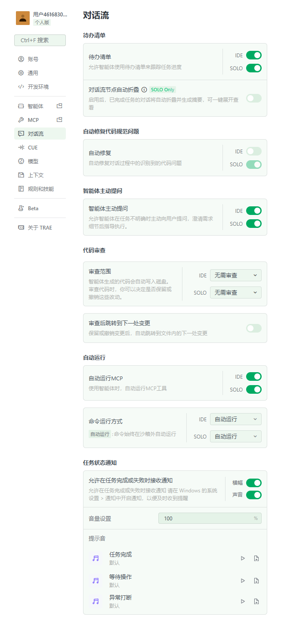Open external link icon beside 智能体
This screenshot has height=644, width=281.
59,106
